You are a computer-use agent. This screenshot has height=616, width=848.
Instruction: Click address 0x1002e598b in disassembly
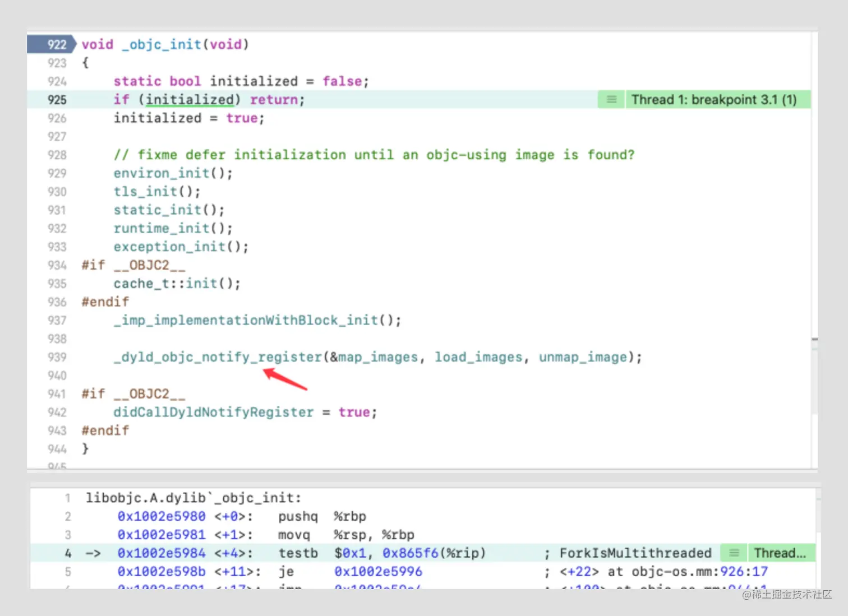click(162, 572)
